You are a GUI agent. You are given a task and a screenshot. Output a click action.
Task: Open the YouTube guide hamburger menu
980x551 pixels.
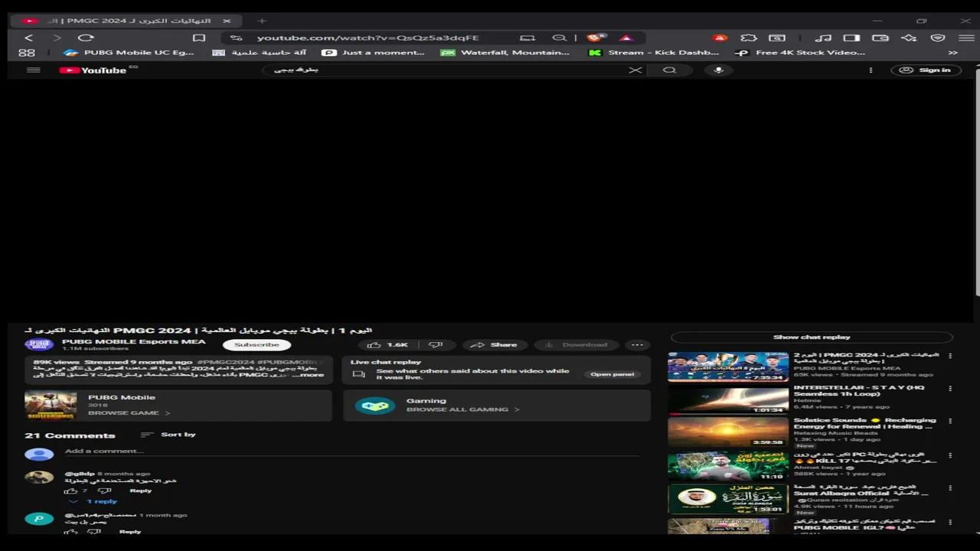[33, 70]
